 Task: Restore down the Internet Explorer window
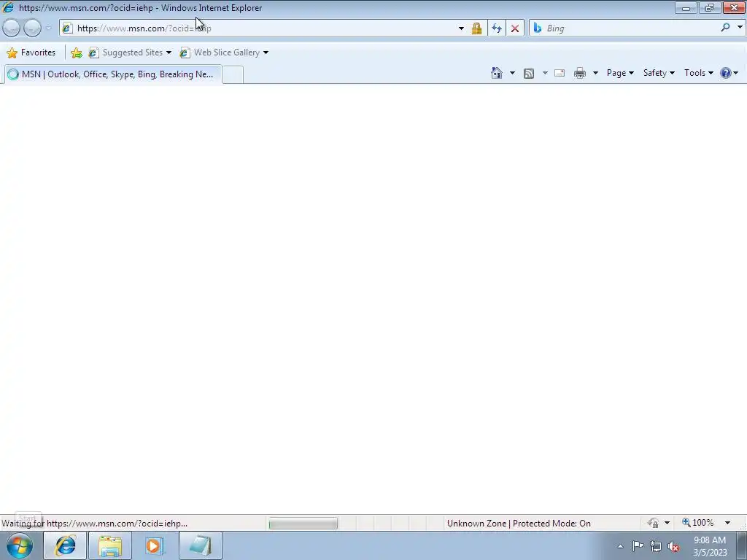point(709,7)
